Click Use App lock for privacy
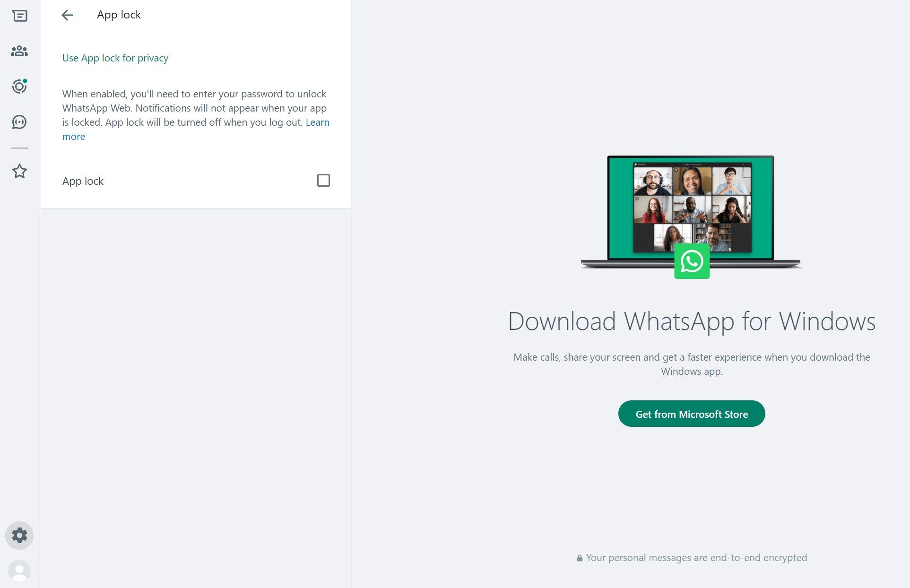The height and width of the screenshot is (588, 910). [x=115, y=58]
